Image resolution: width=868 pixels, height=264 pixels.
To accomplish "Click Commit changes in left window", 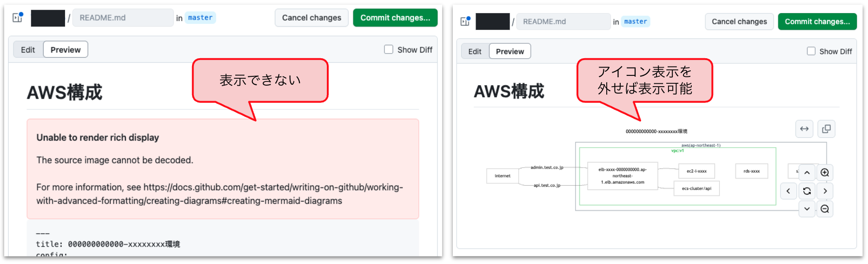I will point(395,18).
